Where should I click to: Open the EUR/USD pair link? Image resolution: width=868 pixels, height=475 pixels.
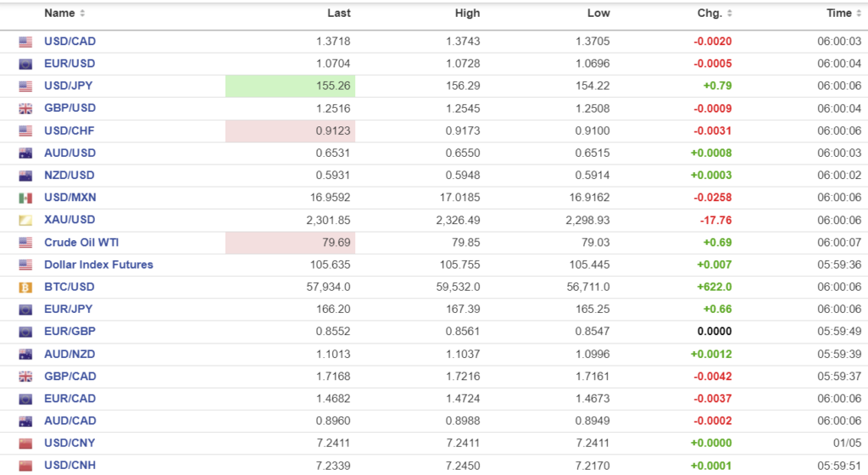70,64
